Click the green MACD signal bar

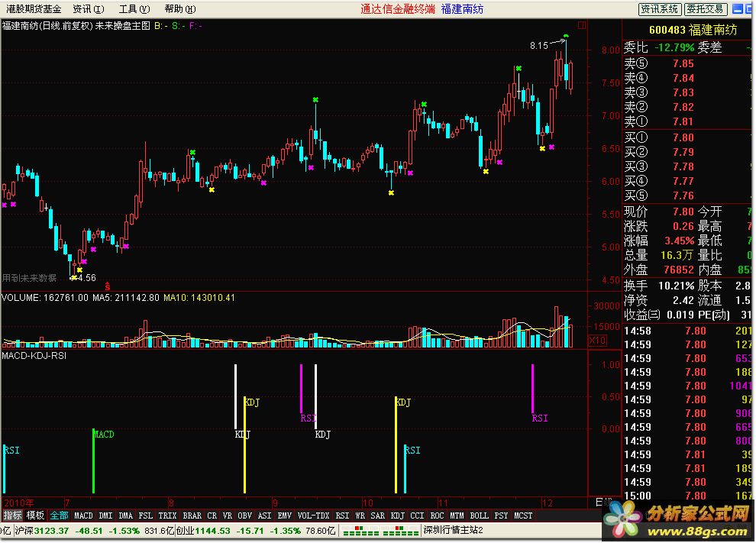pos(93,461)
